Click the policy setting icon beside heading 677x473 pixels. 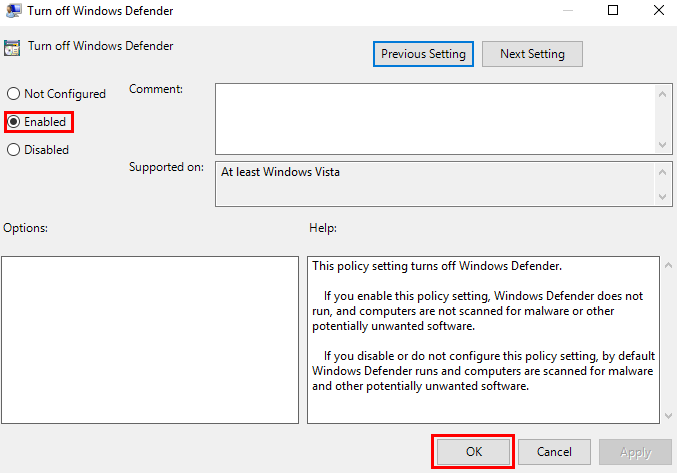(12, 48)
